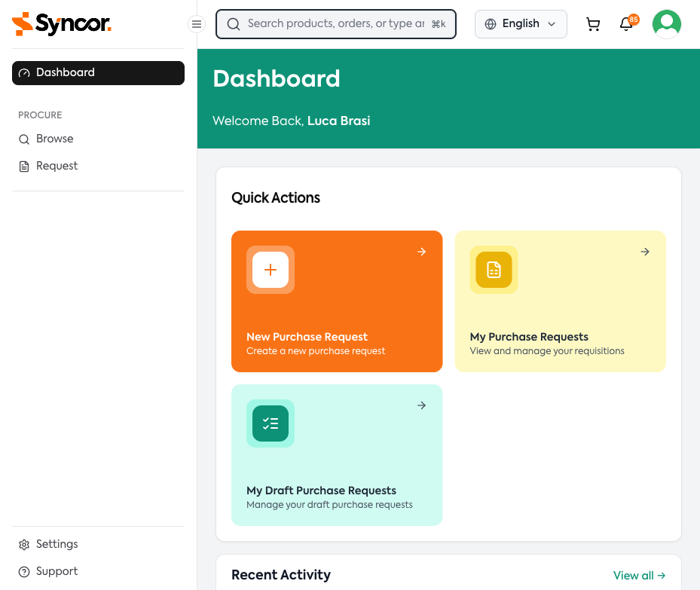The height and width of the screenshot is (590, 700).
Task: Open the shopping cart
Action: [593, 23]
